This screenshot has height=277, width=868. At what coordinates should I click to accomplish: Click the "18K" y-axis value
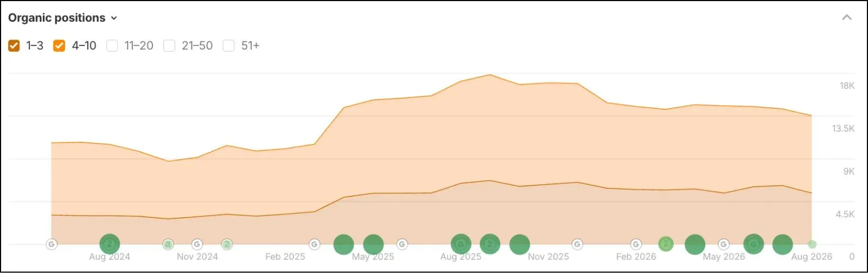847,86
